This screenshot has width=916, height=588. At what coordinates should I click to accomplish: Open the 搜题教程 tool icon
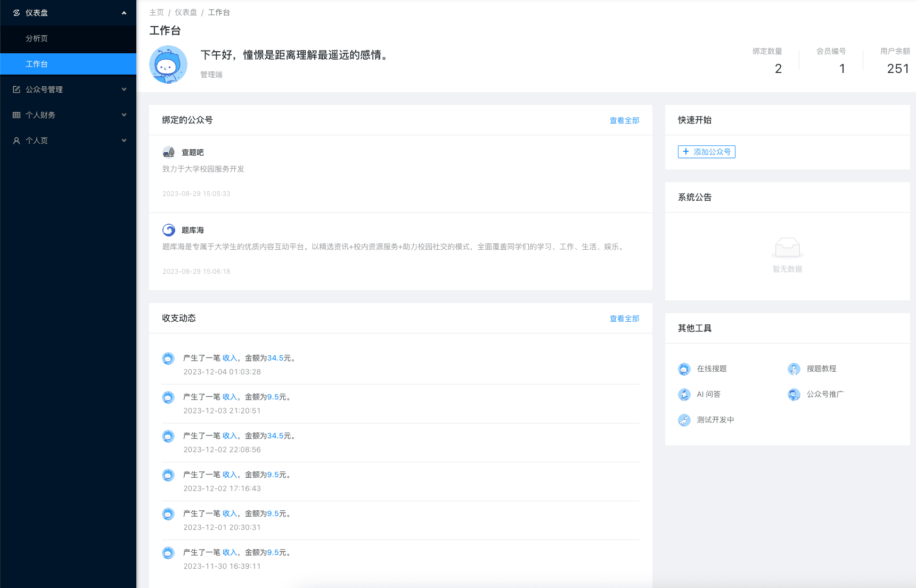[794, 369]
